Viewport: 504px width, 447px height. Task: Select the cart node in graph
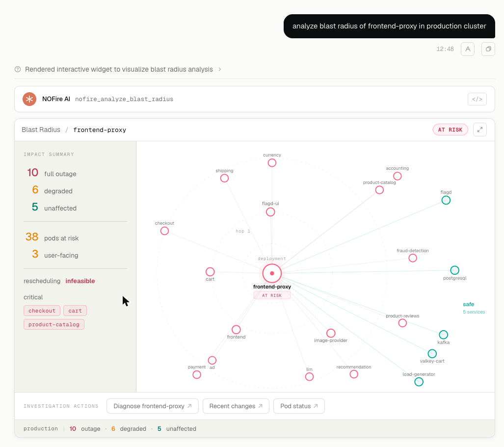click(210, 271)
